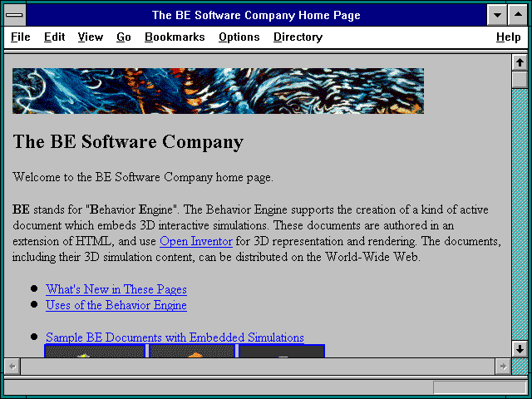Click the heading "The BE Software Company"
This screenshot has width=532, height=399.
point(128,142)
